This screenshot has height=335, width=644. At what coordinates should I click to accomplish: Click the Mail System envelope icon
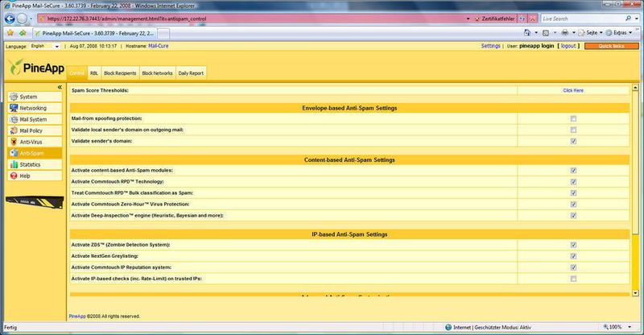click(14, 119)
